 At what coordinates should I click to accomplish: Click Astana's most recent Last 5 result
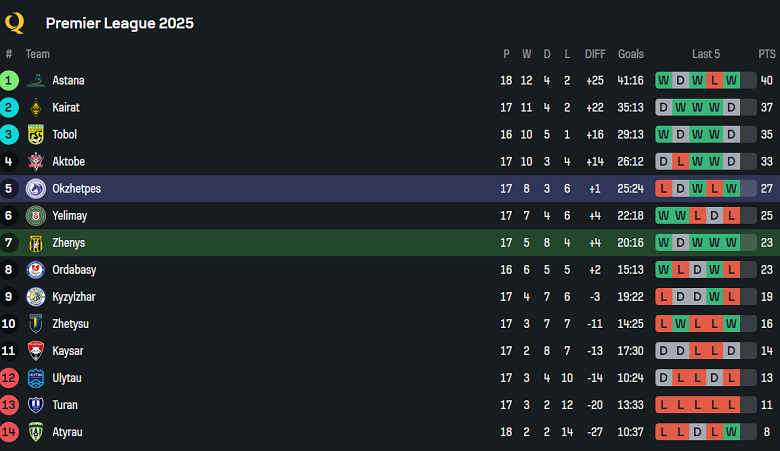click(x=731, y=80)
